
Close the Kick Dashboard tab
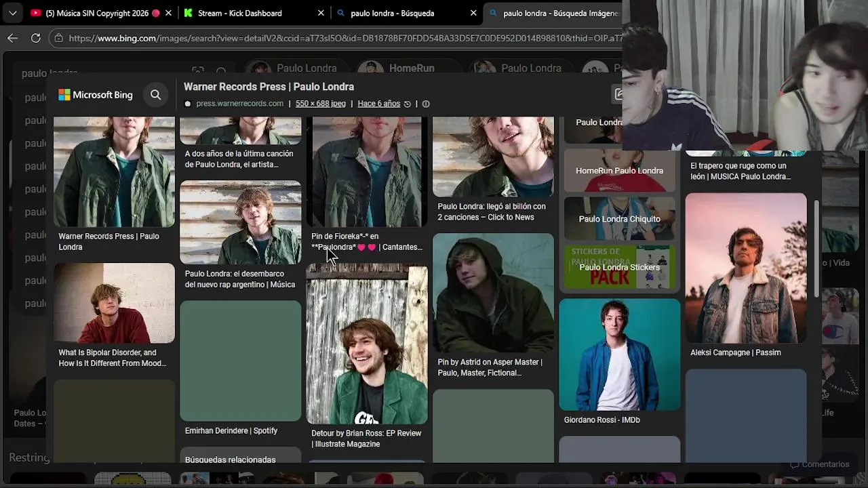321,13
